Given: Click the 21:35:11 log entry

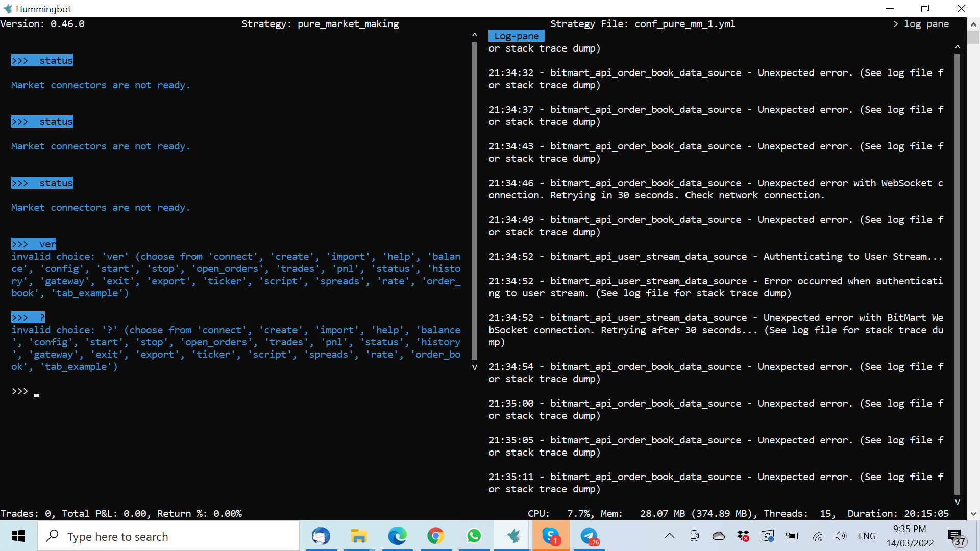Looking at the screenshot, I should click(x=716, y=483).
